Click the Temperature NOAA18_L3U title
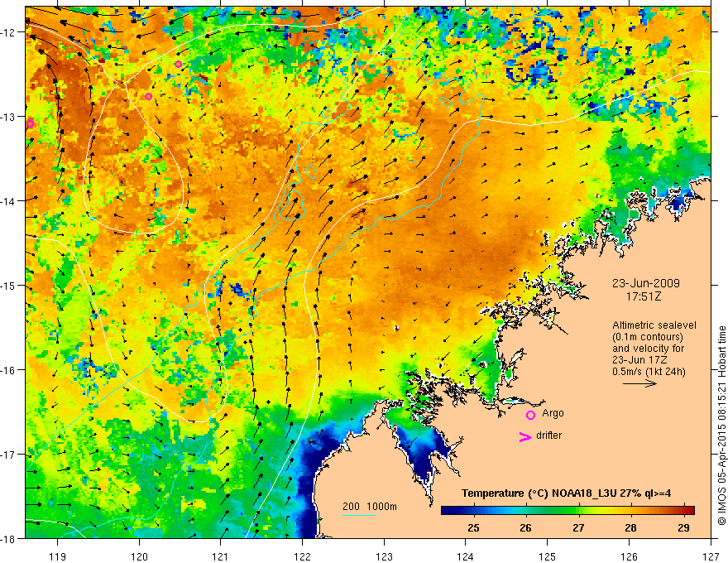Screen dimensions: 728x563 pyautogui.click(x=566, y=493)
